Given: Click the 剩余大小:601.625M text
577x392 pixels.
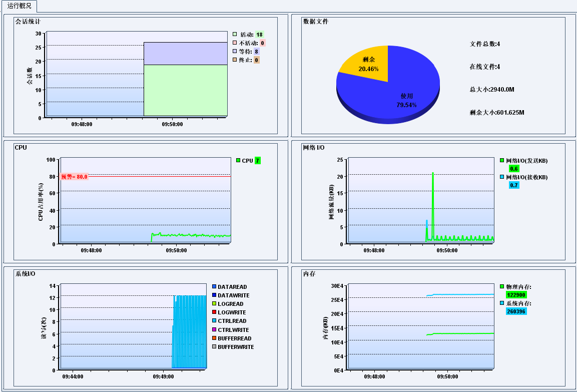Looking at the screenshot, I should 496,113.
